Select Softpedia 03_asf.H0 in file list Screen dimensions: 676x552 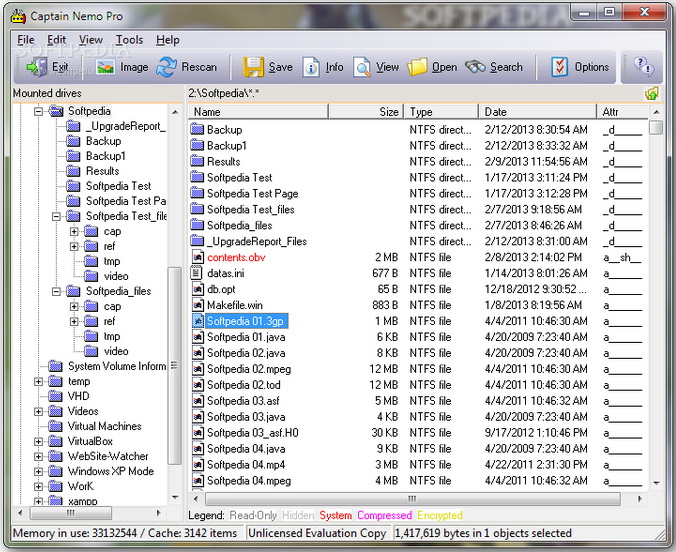253,433
